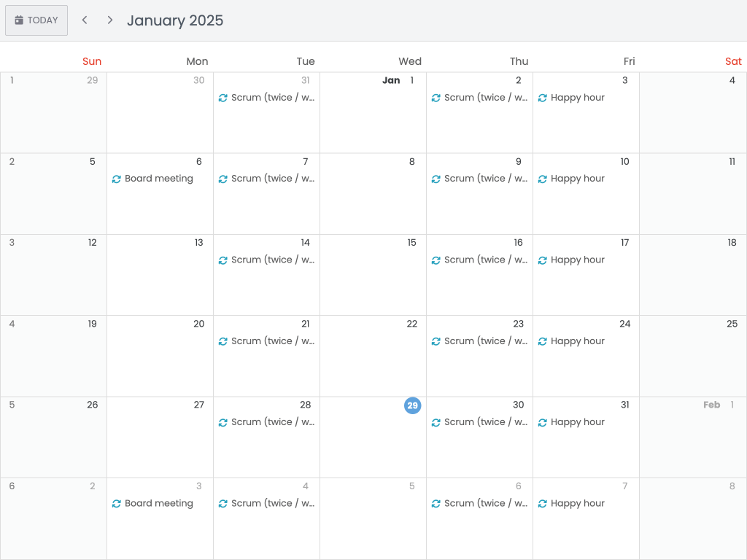Click the recurrence icon beside Board meeting on Feb 3
Screen dimensions: 747x560
click(x=117, y=503)
